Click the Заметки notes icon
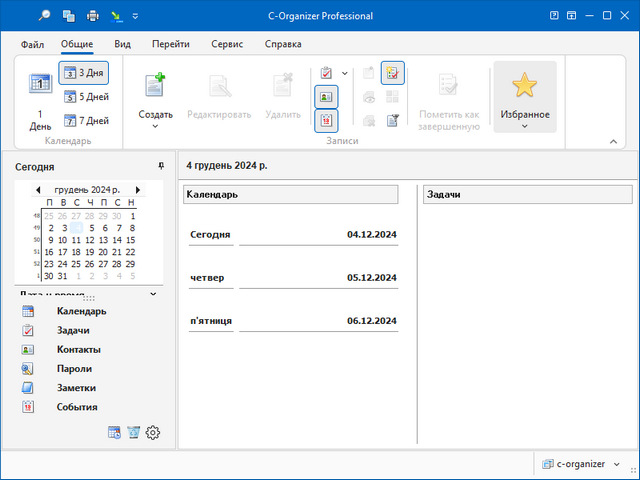Screen dimensions: 640x480 pyautogui.click(x=28, y=388)
